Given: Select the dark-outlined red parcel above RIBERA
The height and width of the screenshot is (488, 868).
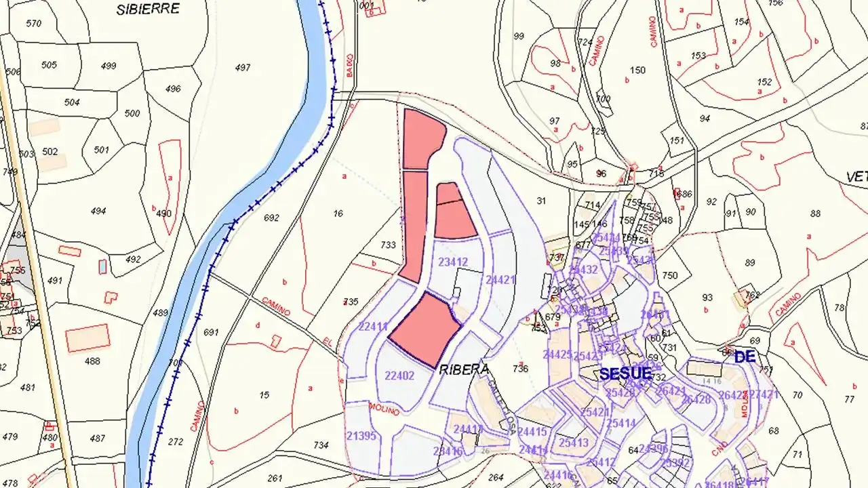Looking at the screenshot, I should click(x=425, y=329).
